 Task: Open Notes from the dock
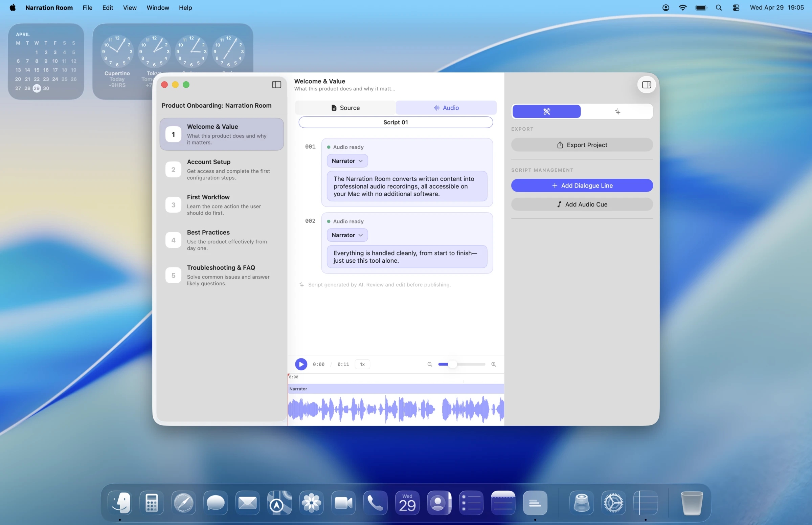pos(503,503)
